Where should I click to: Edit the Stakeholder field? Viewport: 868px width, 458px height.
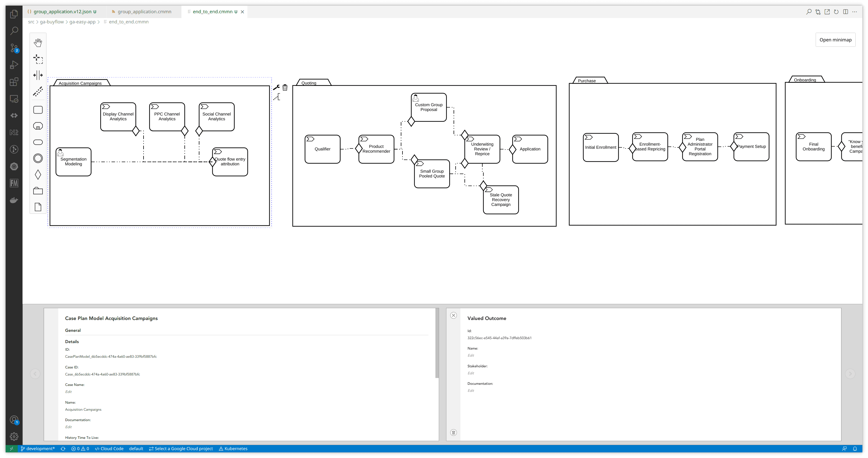pyautogui.click(x=471, y=373)
